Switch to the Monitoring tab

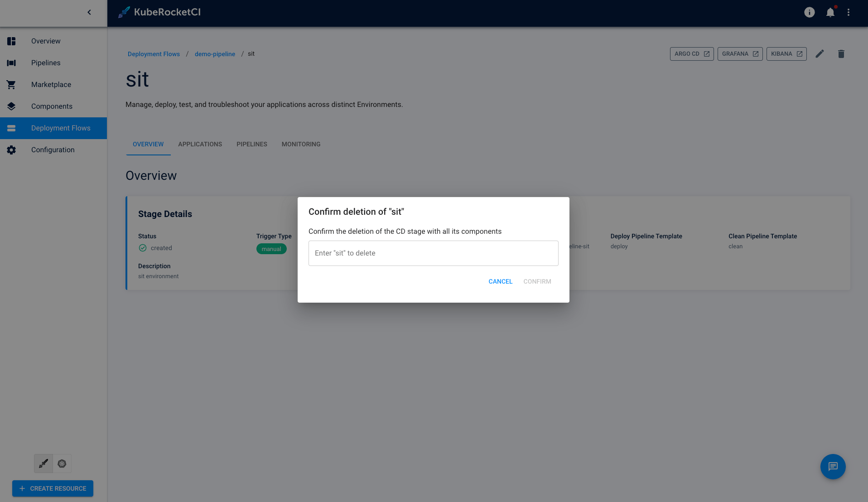(301, 144)
